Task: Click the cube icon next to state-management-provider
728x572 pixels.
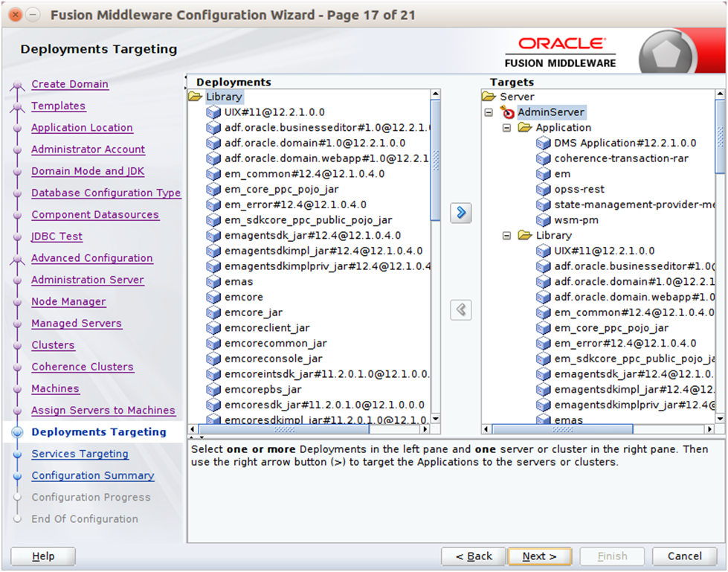Action: (x=544, y=205)
